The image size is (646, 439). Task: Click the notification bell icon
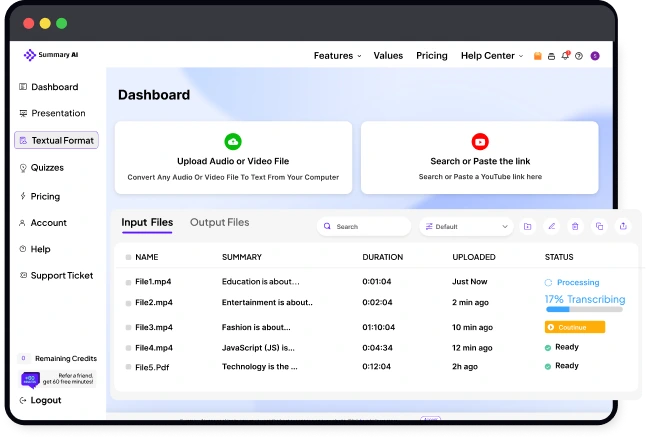click(x=565, y=56)
